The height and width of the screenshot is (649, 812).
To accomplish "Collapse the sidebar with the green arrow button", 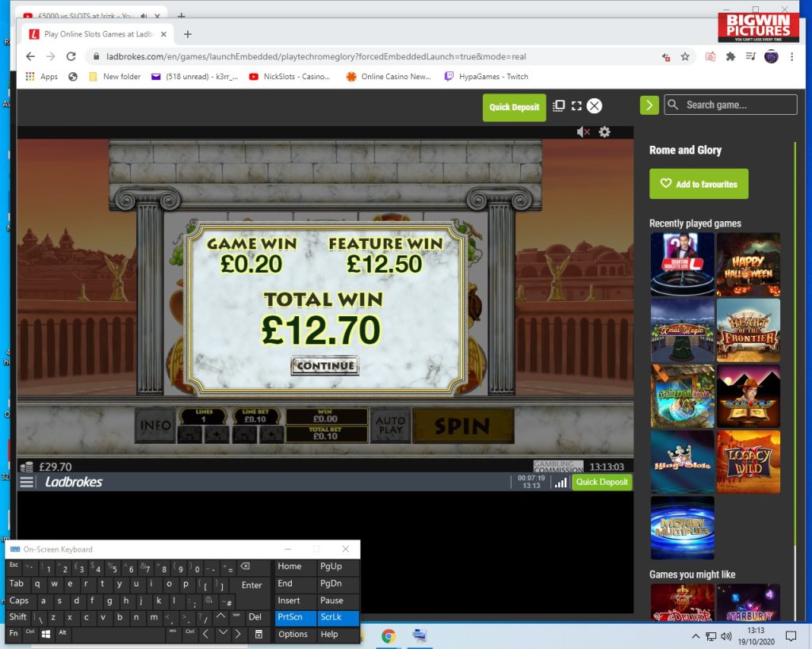I will (x=649, y=105).
